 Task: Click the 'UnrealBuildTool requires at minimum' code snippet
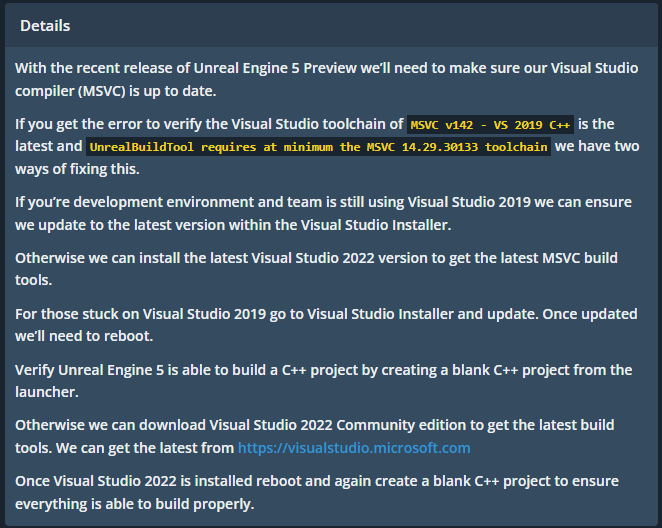point(318,146)
